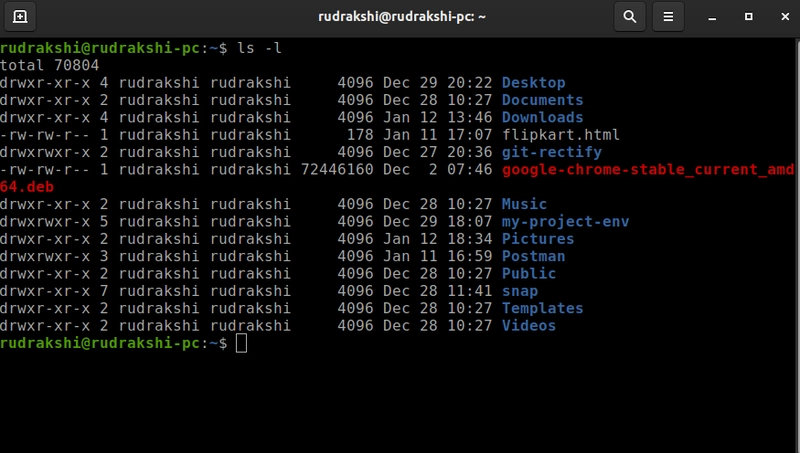Click the window title rudrakshi@rudrakshi-pc: ~
Image resolution: width=800 pixels, height=453 pixels.
pyautogui.click(x=402, y=17)
